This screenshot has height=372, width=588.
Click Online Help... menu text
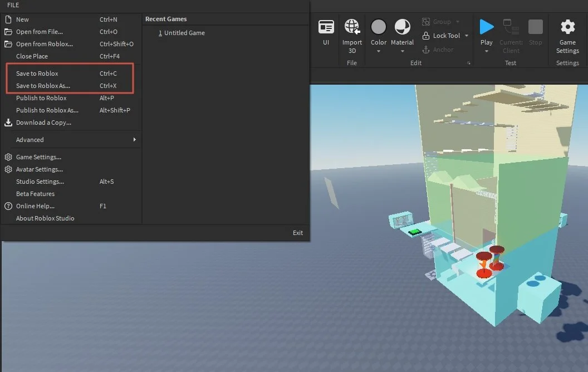35,206
